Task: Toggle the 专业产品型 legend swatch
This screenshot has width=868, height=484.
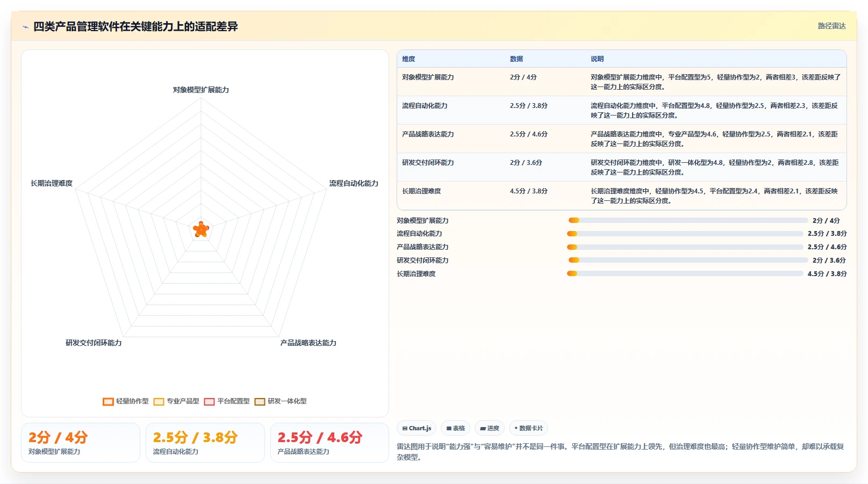Action: [159, 401]
